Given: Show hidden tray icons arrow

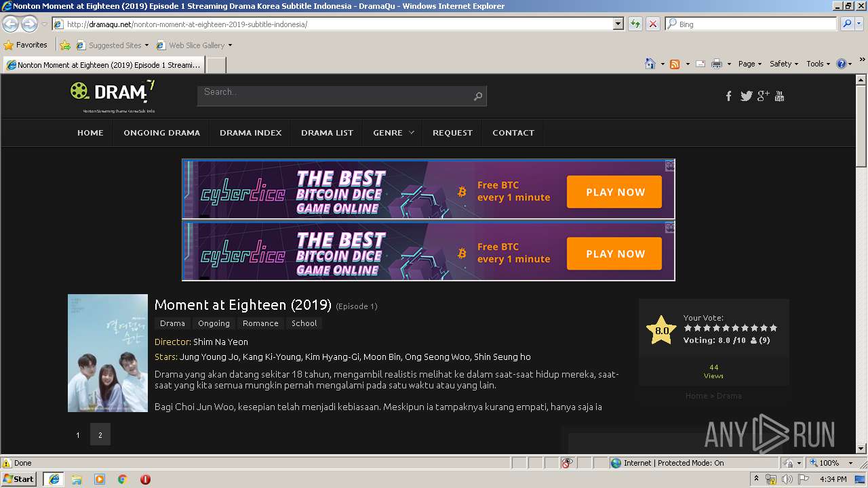Looking at the screenshot, I should tap(757, 479).
